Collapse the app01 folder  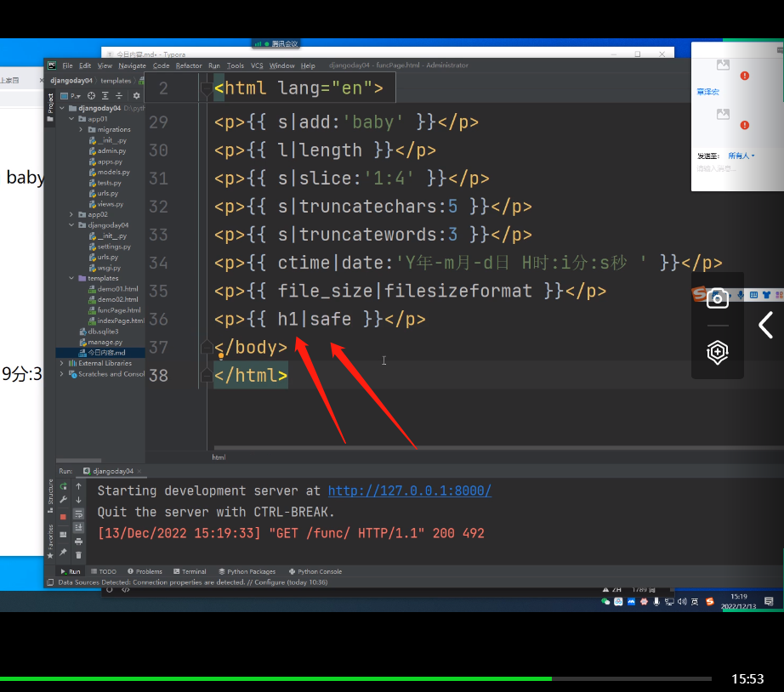point(71,119)
